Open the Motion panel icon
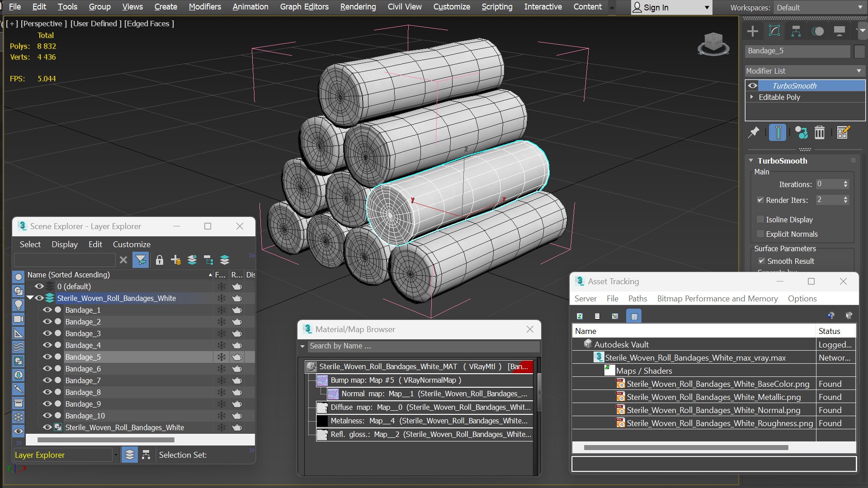This screenshot has width=868, height=488. pyautogui.click(x=818, y=31)
